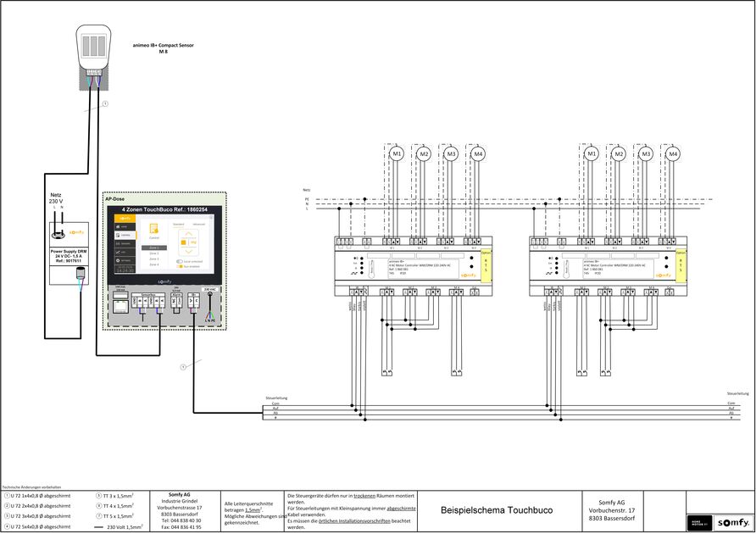Click the SensorBus terminal block in AP-Dose
756x534 pixels.
point(148,301)
